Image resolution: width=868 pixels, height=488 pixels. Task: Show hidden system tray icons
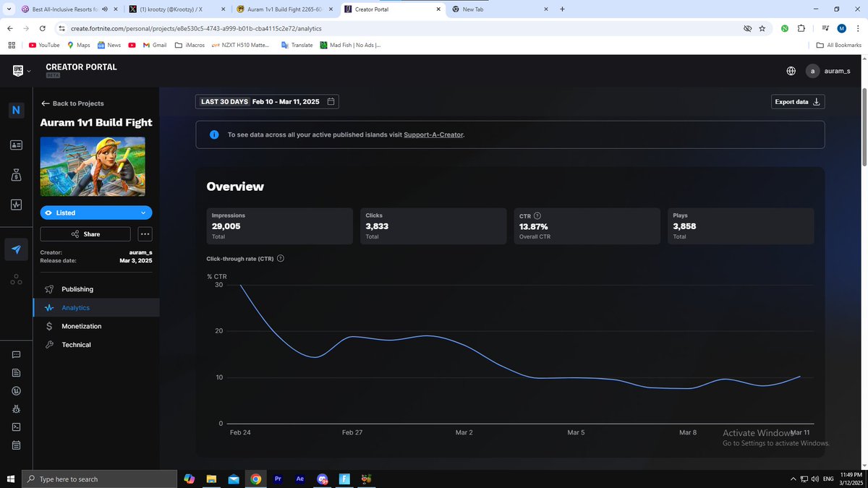coord(793,479)
